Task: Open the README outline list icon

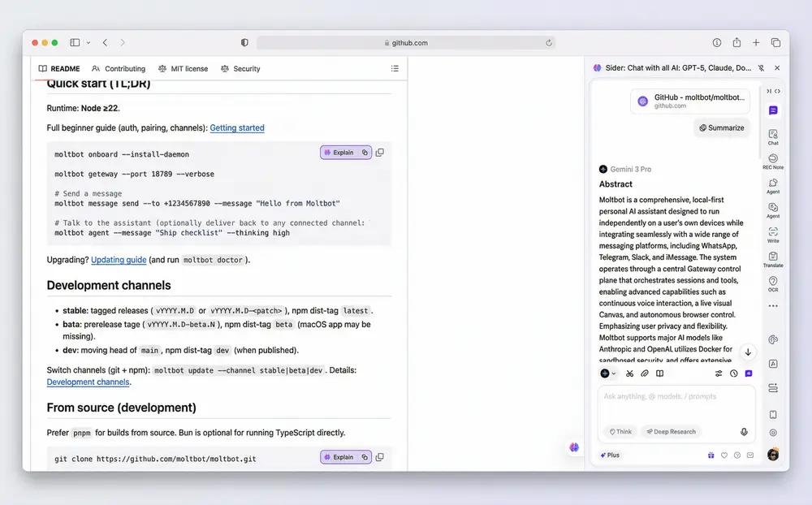Action: (x=395, y=68)
